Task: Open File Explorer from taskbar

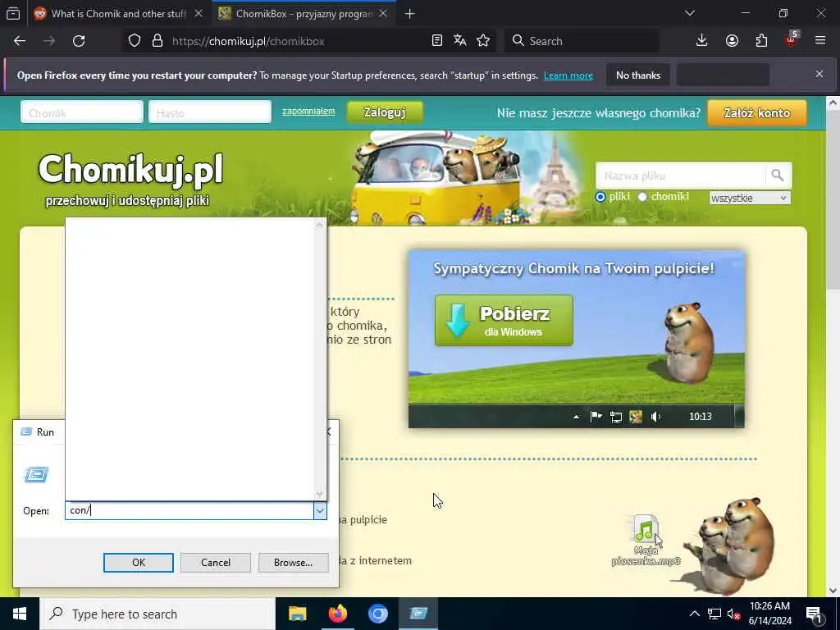Action: pos(297,614)
